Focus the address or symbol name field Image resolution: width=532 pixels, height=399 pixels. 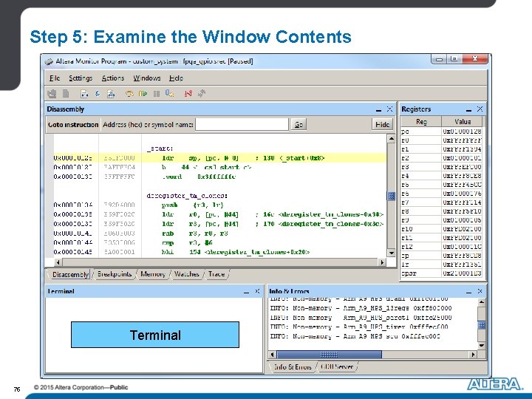[x=242, y=125]
